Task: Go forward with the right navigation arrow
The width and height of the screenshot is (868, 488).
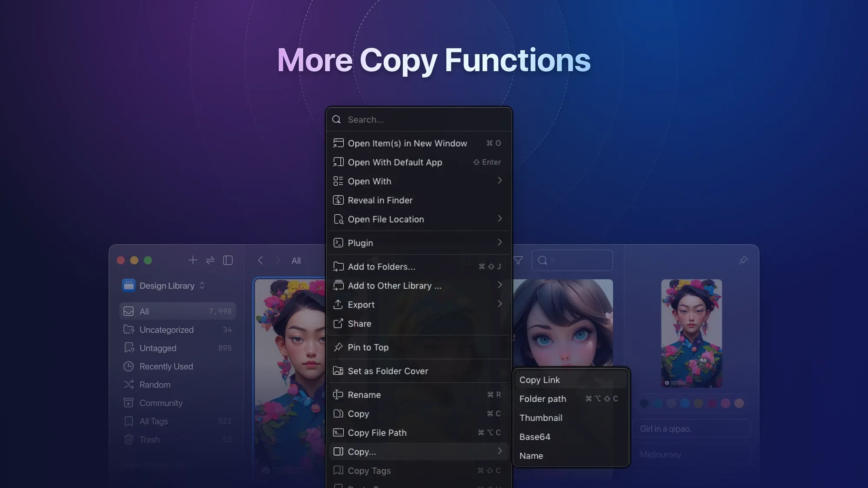Action: [278, 260]
